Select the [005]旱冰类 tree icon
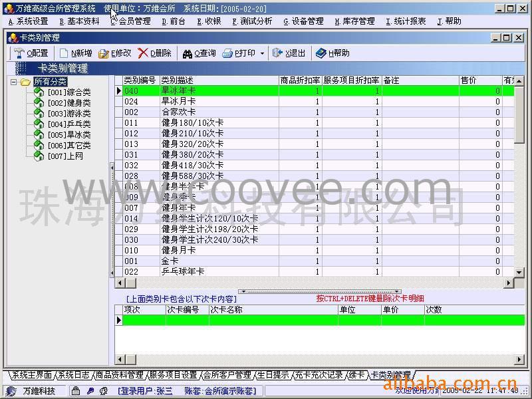The width and height of the screenshot is (532, 399). tap(39, 135)
